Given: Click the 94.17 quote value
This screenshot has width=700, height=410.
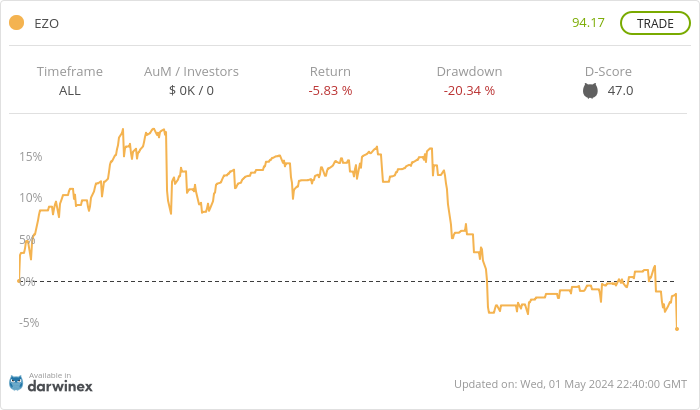Looking at the screenshot, I should click(x=588, y=23).
